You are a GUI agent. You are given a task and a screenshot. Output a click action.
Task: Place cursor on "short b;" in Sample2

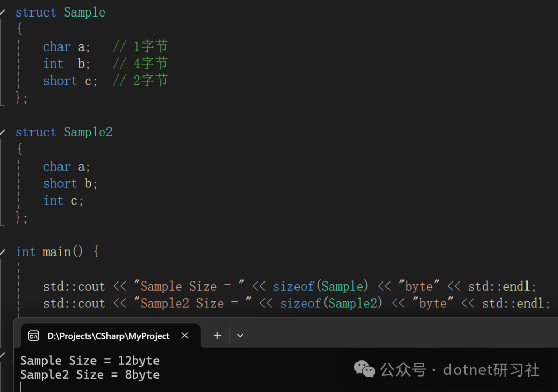coord(70,184)
